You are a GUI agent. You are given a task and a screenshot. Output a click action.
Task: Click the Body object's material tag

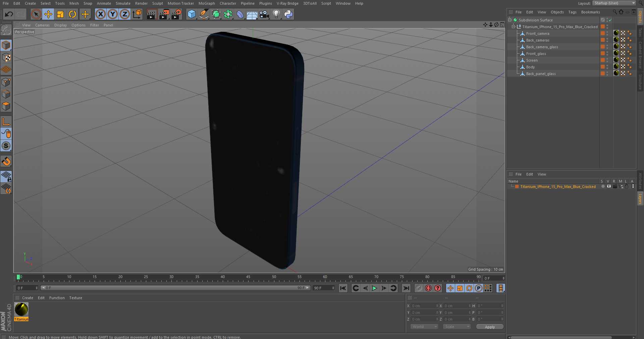[616, 66]
